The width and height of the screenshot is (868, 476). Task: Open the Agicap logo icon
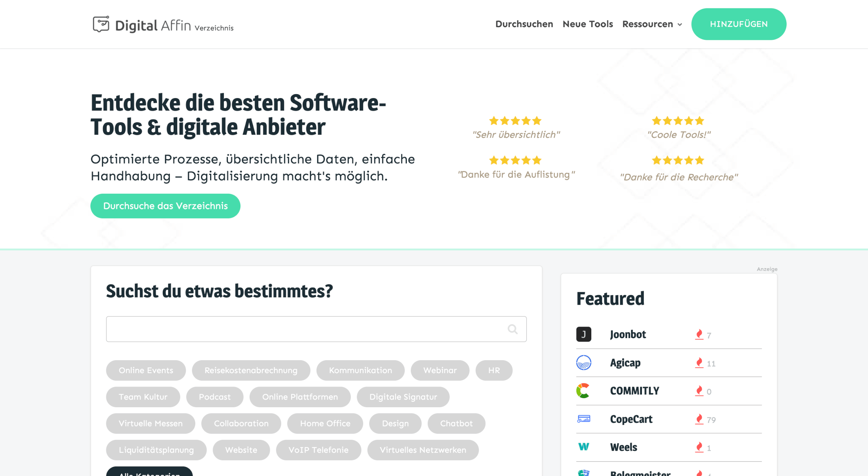click(583, 362)
